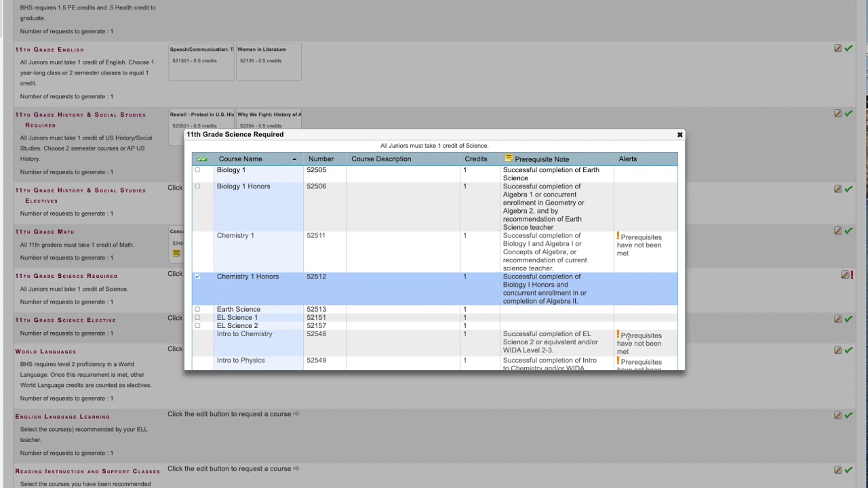Image resolution: width=868 pixels, height=488 pixels.
Task: Click the green checkmark for World Languages
Action: pos(848,350)
